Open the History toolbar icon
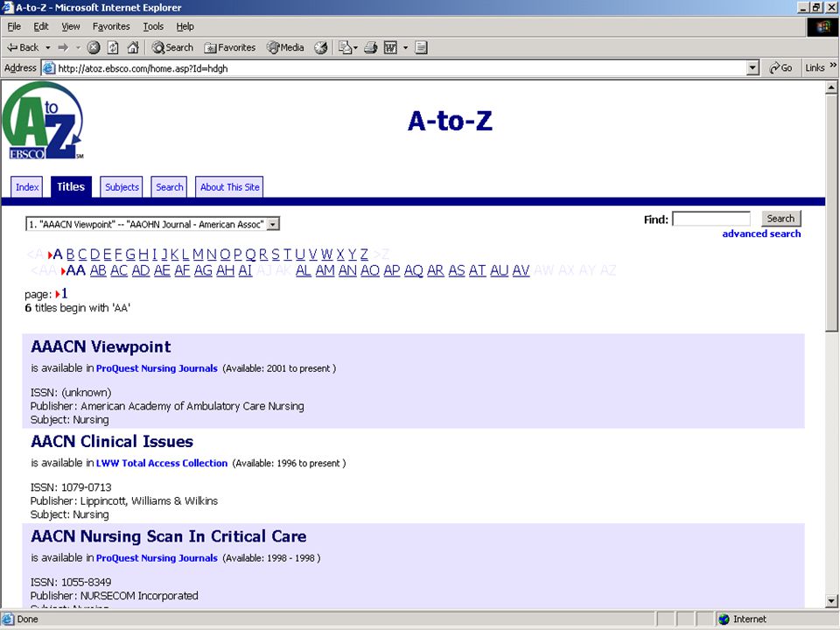840x630 pixels. pyautogui.click(x=321, y=47)
